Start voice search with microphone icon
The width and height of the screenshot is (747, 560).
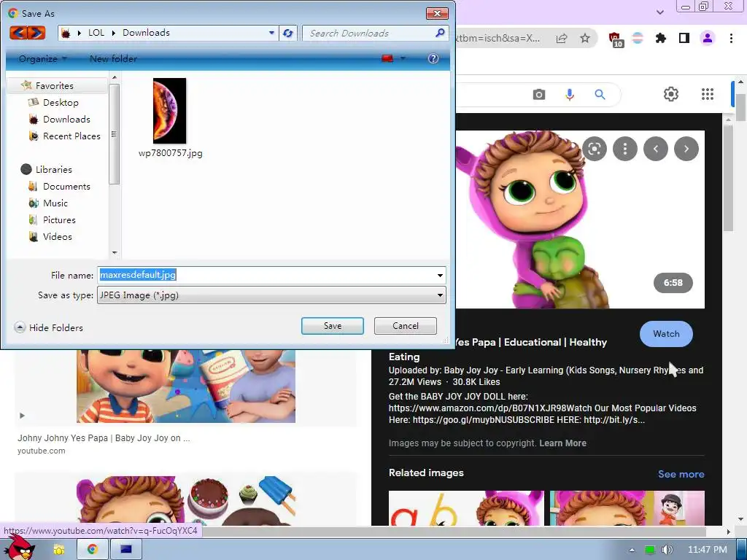[570, 94]
